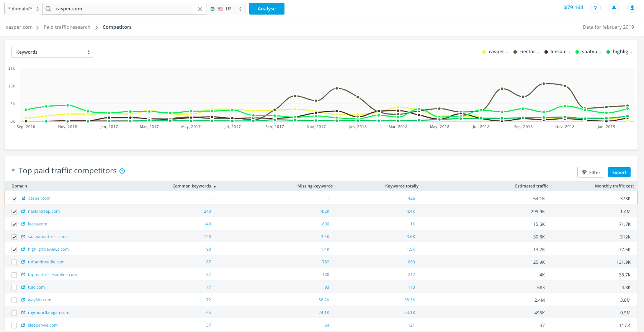Uncheck the saatvamattress.com checkbox
Image resolution: width=644 pixels, height=332 pixels.
coord(14,237)
